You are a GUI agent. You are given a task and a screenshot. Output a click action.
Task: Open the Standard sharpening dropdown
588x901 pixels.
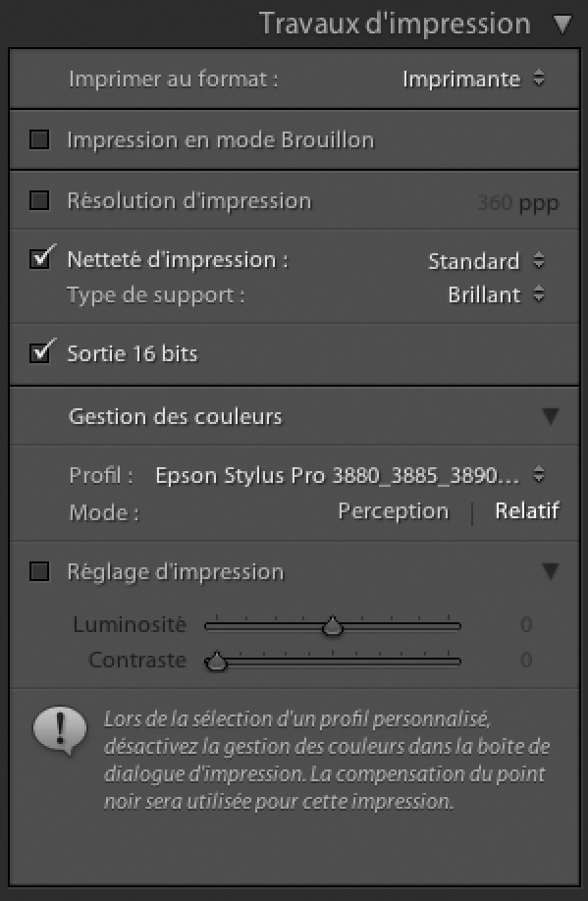tap(486, 261)
